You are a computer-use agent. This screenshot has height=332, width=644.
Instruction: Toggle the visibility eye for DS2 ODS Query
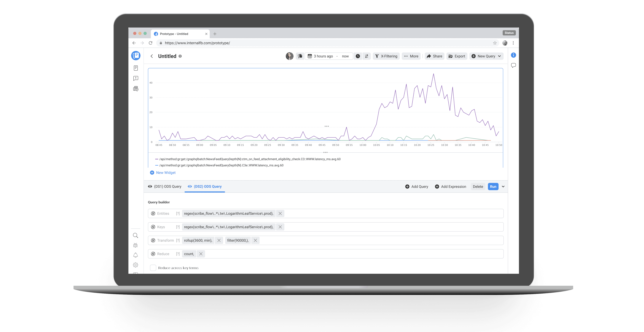point(190,187)
